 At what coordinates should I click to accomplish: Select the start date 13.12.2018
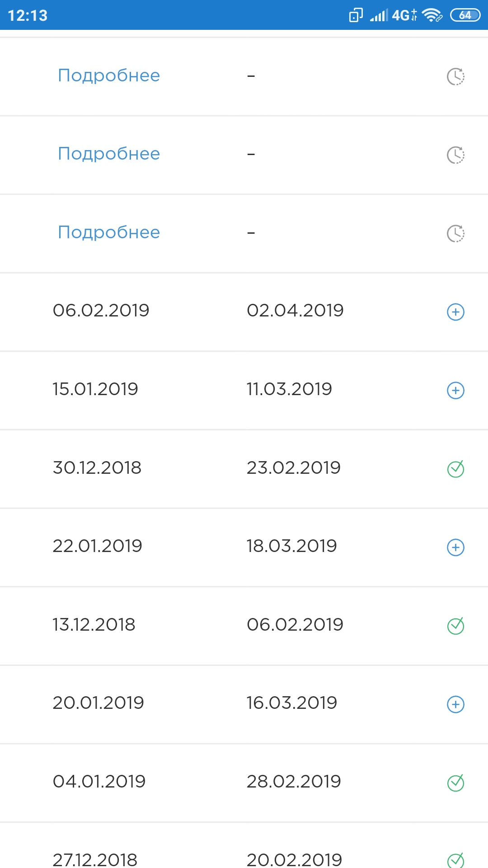(94, 625)
